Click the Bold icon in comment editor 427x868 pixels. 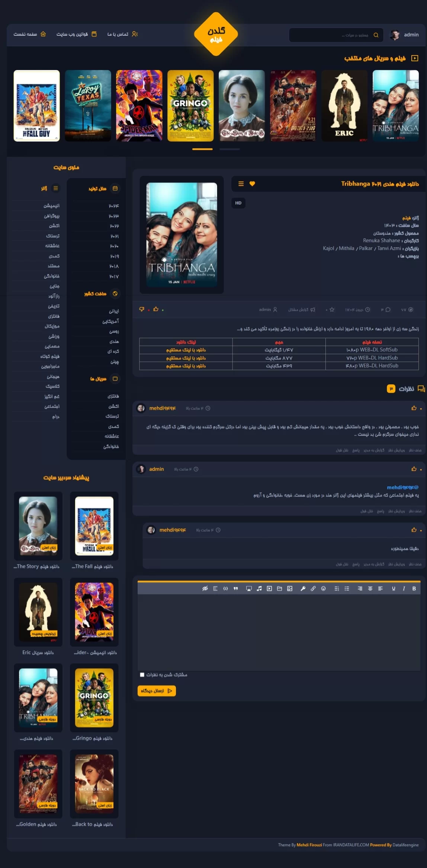[x=414, y=588]
